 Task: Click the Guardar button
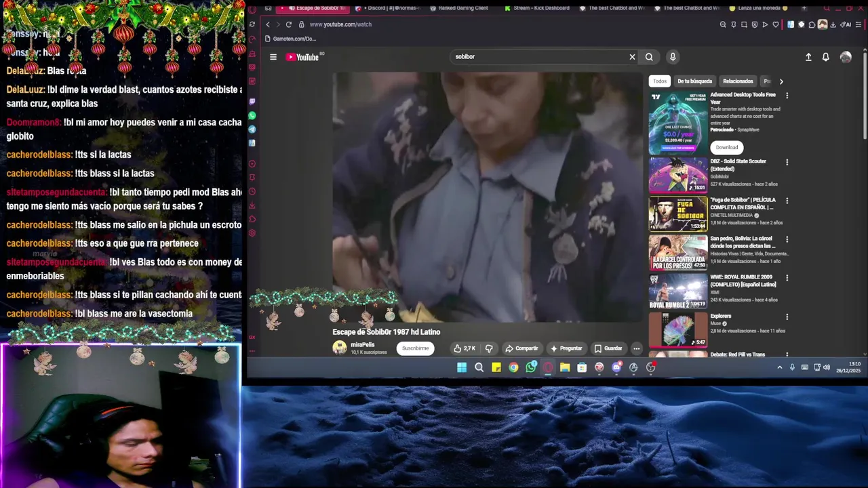(x=608, y=348)
